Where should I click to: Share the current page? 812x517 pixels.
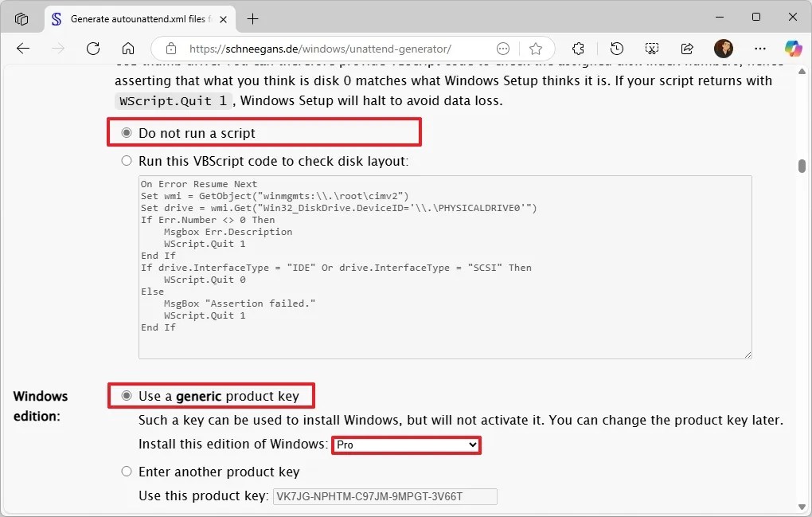(x=687, y=49)
